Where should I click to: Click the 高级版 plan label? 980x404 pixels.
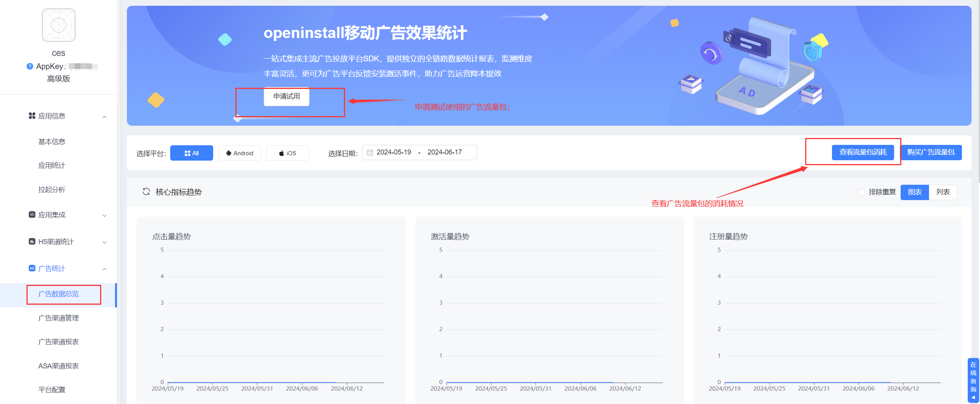coord(59,79)
